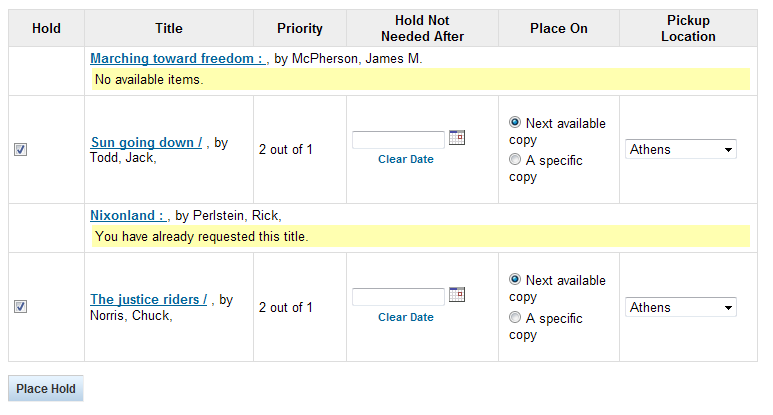Expand pickup location dropdown for Sun going down
The height and width of the screenshot is (415, 773).
682,149
